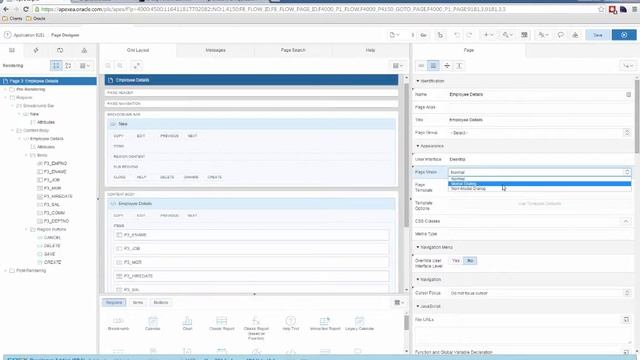Set Override User Interface Level to Yes
This screenshot has width=640, height=360.
coord(456,260)
